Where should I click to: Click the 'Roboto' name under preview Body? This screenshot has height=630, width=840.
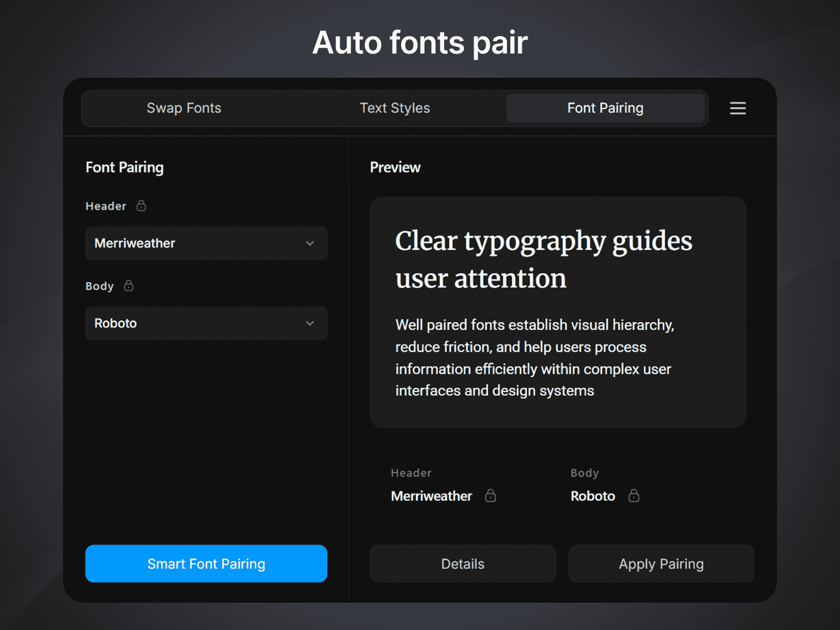(593, 496)
